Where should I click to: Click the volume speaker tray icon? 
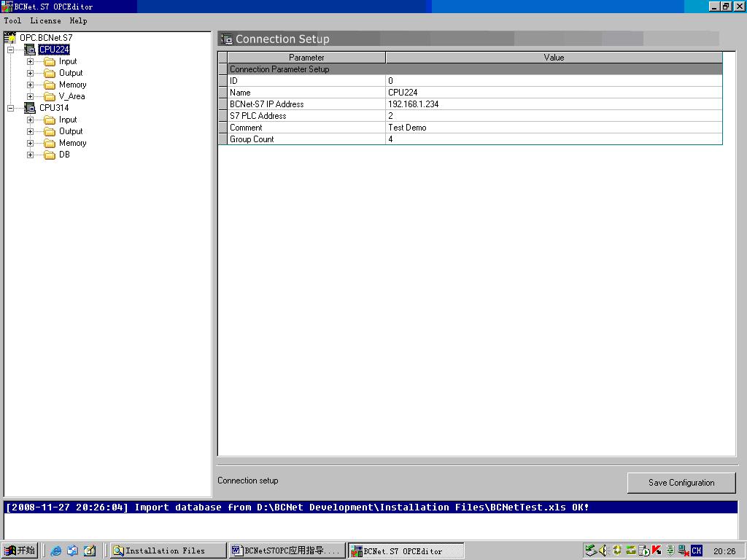point(603,551)
